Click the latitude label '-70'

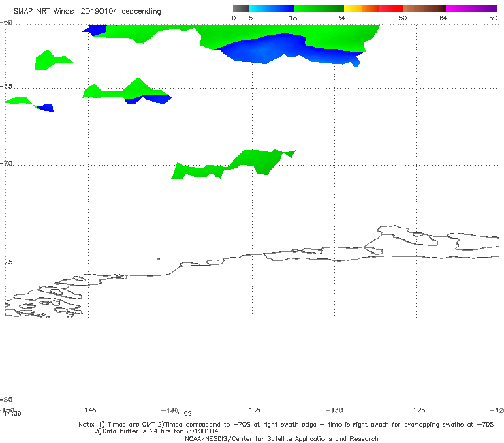click(x=6, y=164)
